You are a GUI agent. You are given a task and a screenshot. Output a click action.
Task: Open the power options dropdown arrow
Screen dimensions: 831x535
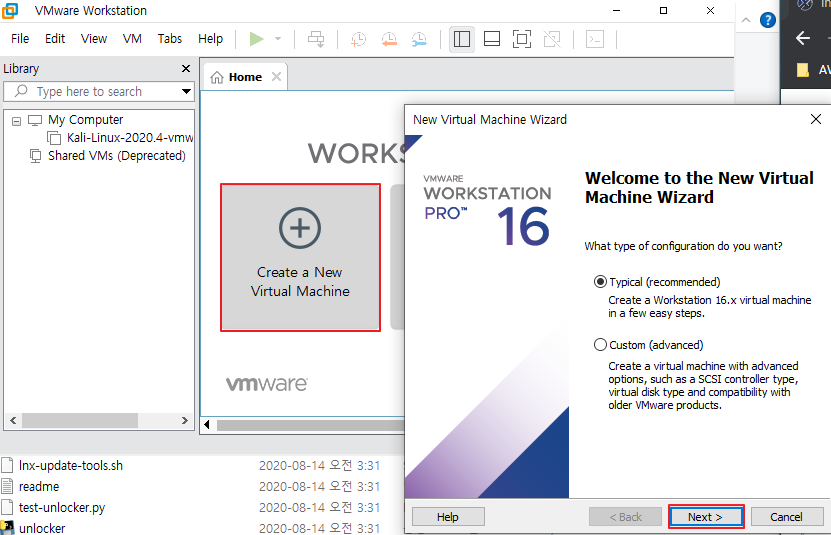pyautogui.click(x=278, y=39)
